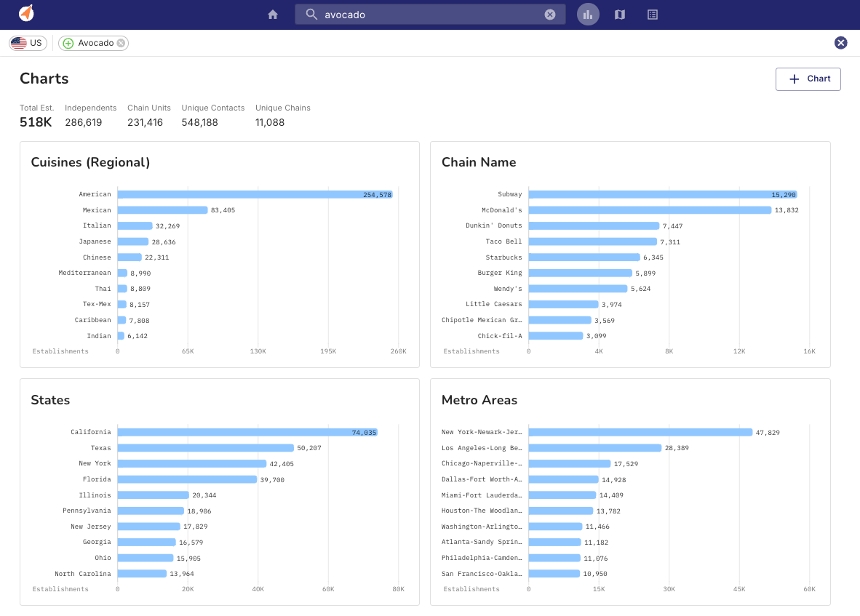Click the Thai cuisine label

[x=103, y=289]
